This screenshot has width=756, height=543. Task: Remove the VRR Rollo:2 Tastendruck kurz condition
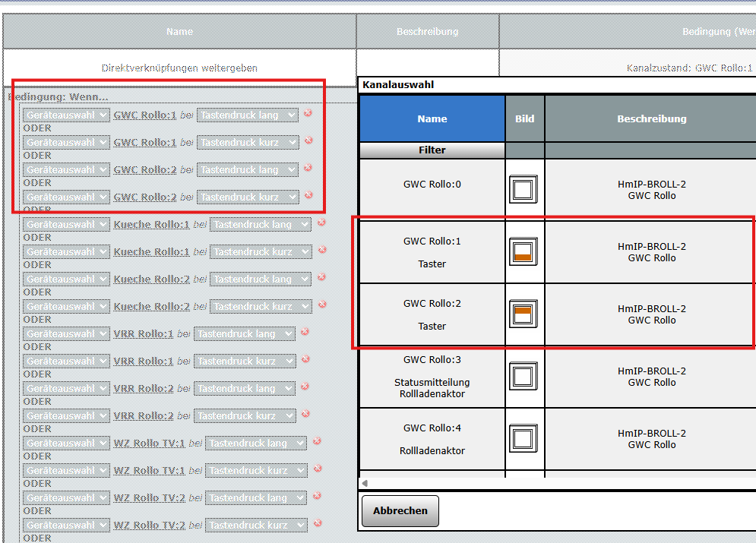coord(305,415)
